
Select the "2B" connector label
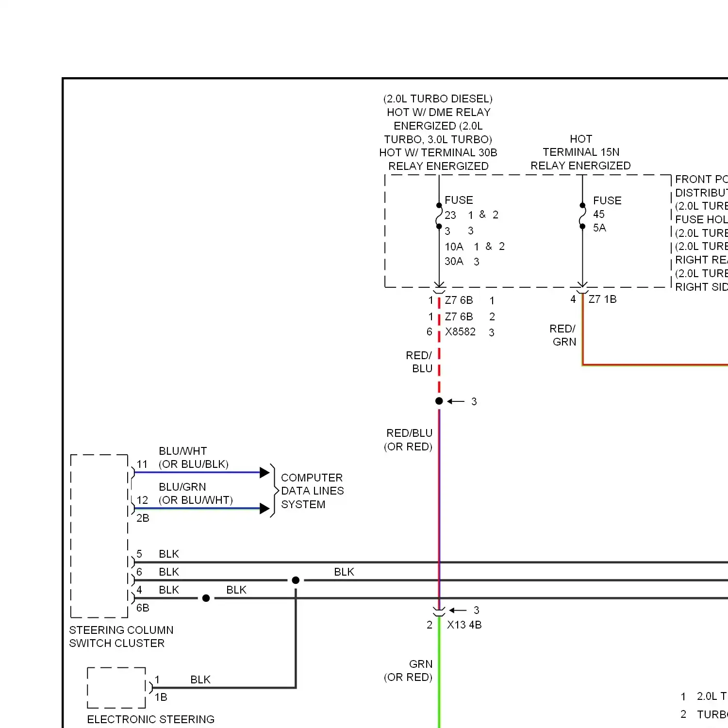tap(143, 518)
